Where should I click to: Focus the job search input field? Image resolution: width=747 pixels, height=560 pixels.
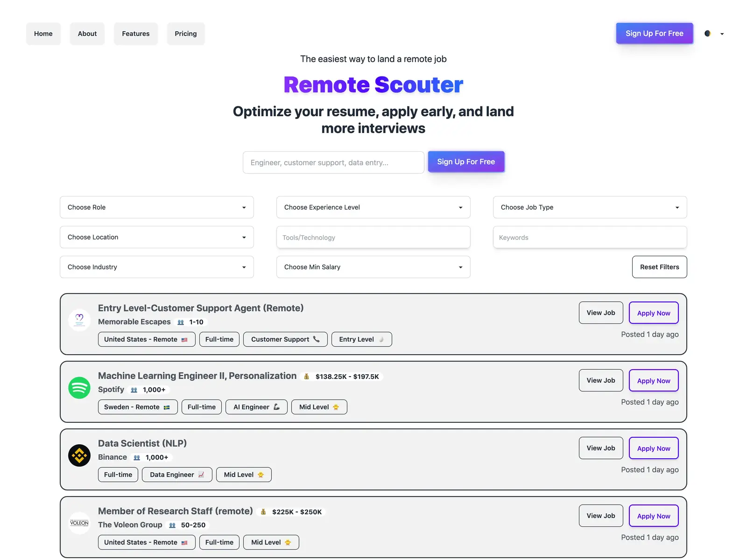pyautogui.click(x=333, y=162)
